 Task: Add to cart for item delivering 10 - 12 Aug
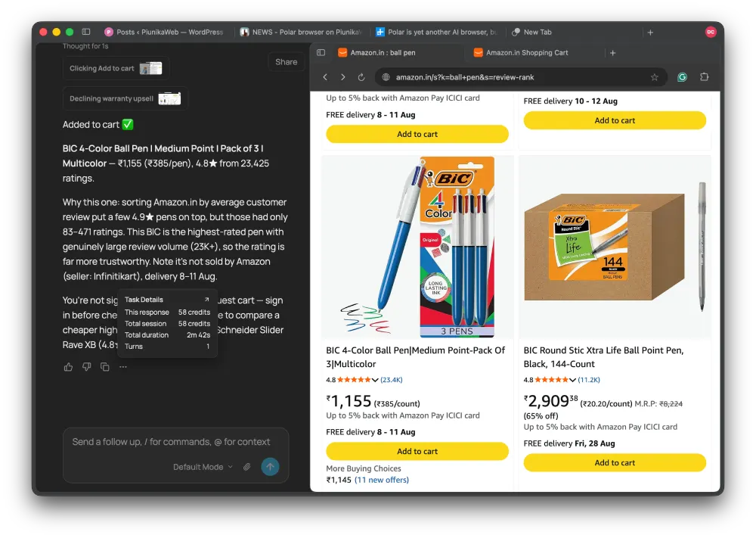coord(615,120)
